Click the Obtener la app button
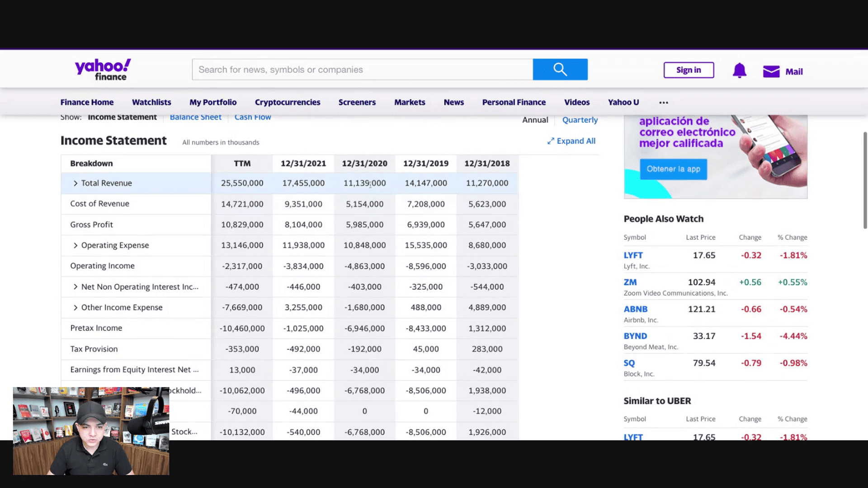This screenshot has height=488, width=868. pyautogui.click(x=673, y=169)
